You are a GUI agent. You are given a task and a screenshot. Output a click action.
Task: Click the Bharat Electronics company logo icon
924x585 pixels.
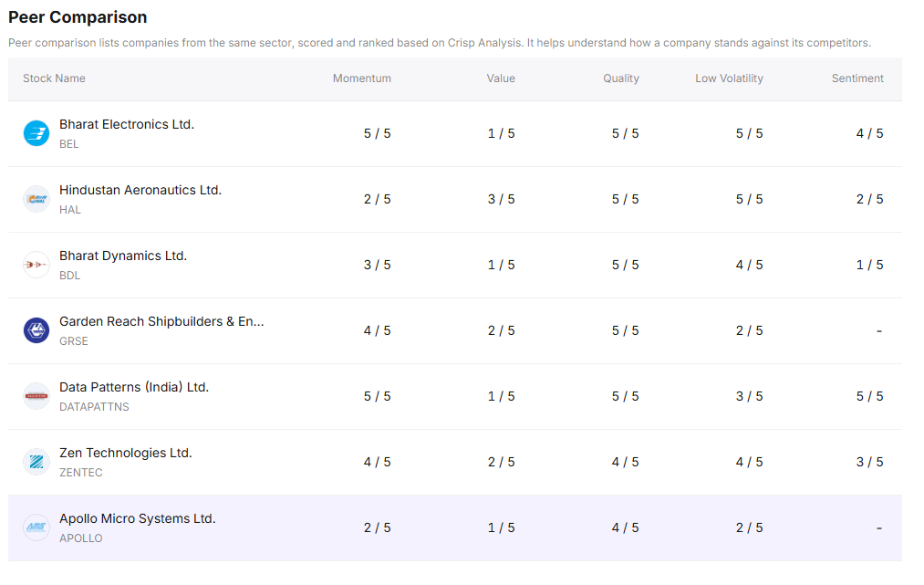pyautogui.click(x=36, y=133)
